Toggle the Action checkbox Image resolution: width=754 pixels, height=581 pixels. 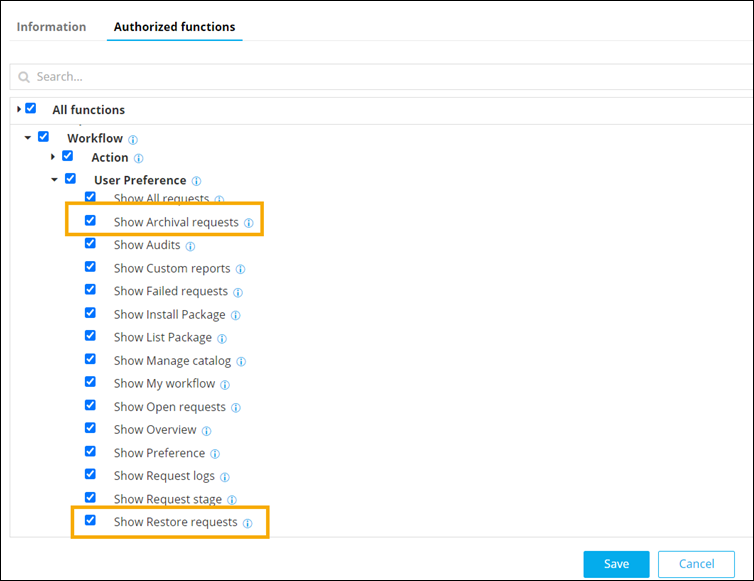pyautogui.click(x=67, y=156)
